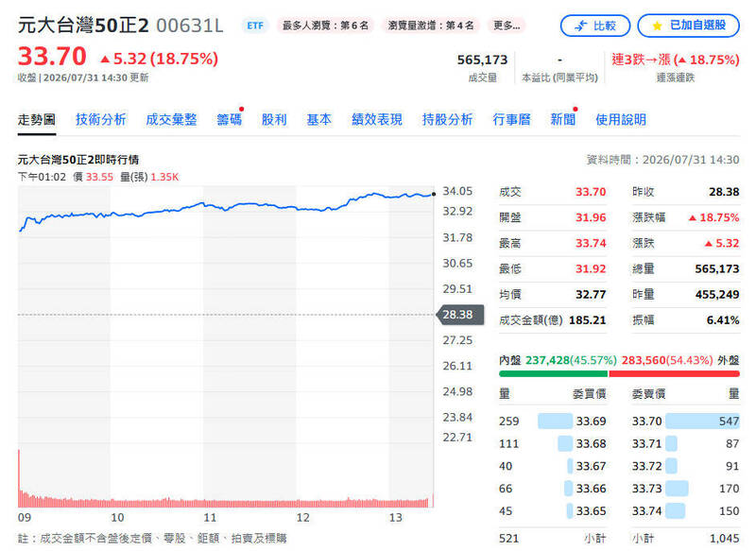Click the 最低 value 31.92

pyautogui.click(x=591, y=268)
